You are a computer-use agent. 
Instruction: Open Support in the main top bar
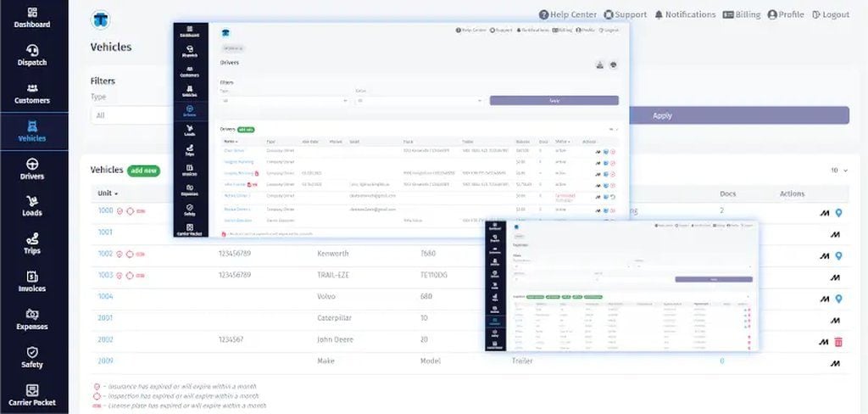coord(625,15)
